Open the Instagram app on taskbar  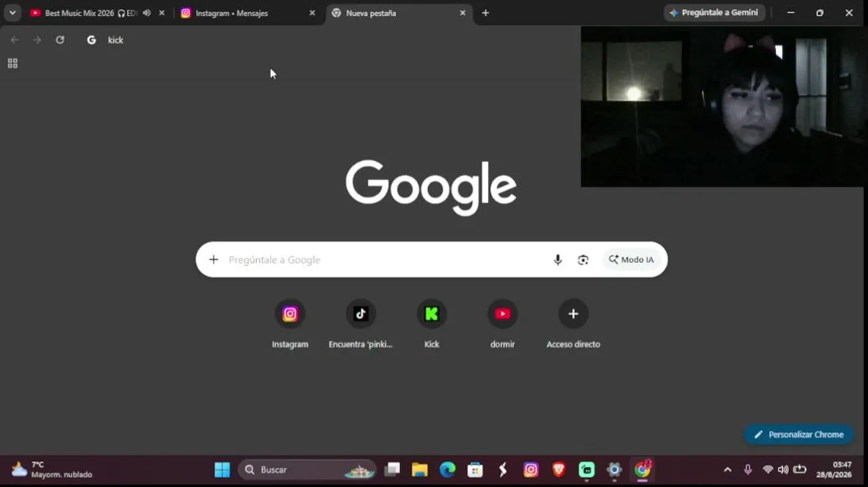[531, 469]
